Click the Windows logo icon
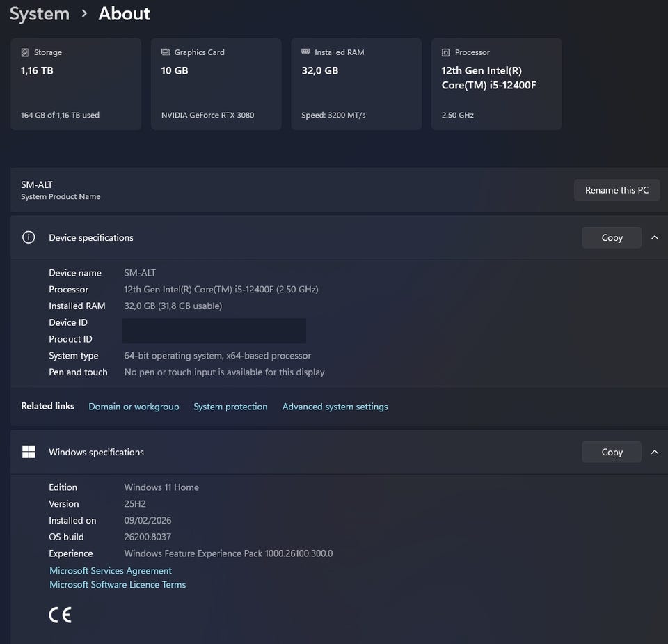Viewport: 668px width, 644px height. pyautogui.click(x=29, y=452)
